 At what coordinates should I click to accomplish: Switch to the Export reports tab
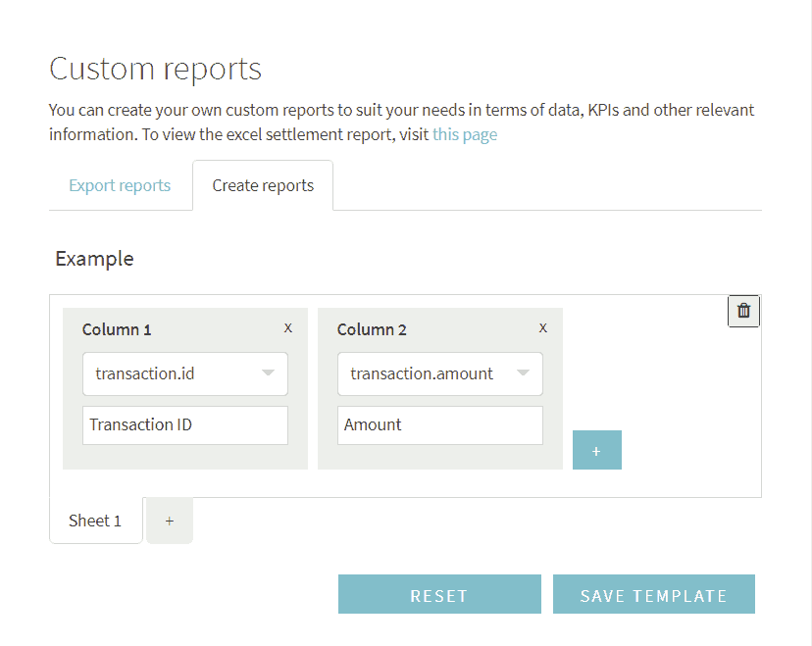(x=120, y=185)
